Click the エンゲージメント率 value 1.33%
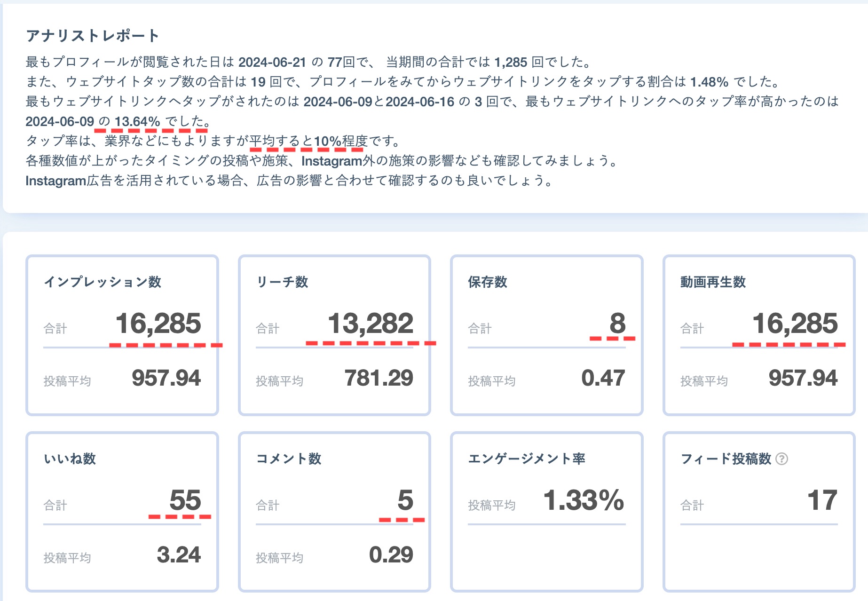Screen dimensions: 868x601 (584, 500)
